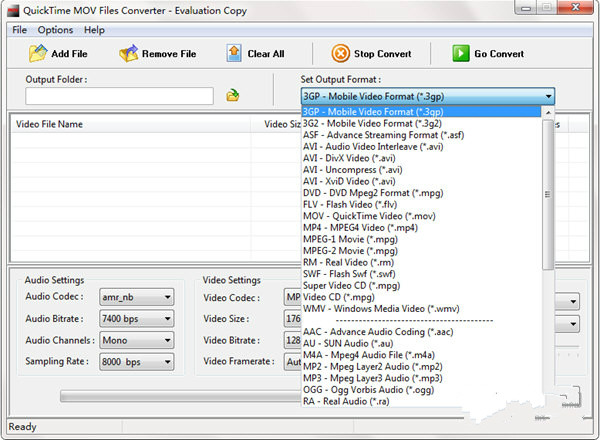Select ASF - Advance Streaming Format (*.asf)
The width and height of the screenshot is (600, 440).
tap(421, 135)
